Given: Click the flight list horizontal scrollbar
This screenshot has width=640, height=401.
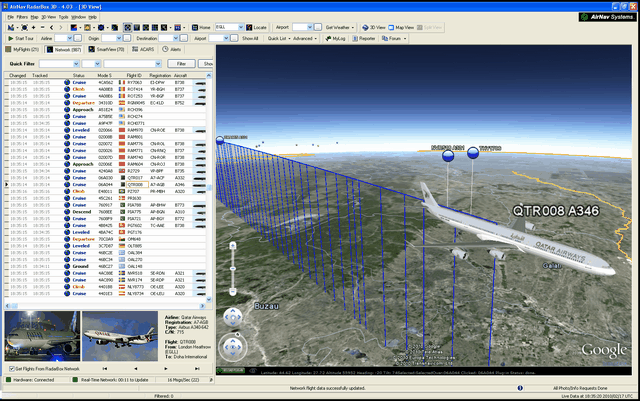Looking at the screenshot, I should point(105,306).
